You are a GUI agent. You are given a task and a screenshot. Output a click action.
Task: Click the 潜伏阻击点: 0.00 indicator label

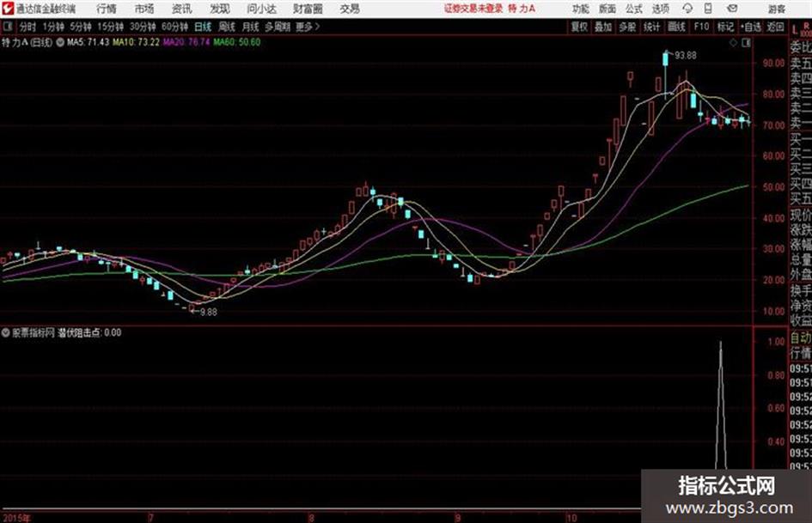89,332
